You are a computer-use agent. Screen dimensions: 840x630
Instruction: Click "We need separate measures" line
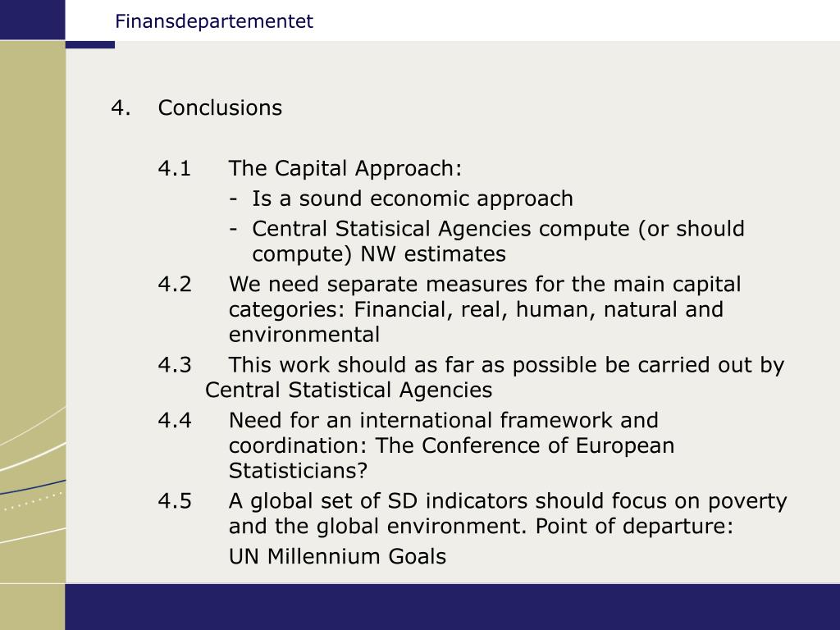click(485, 285)
